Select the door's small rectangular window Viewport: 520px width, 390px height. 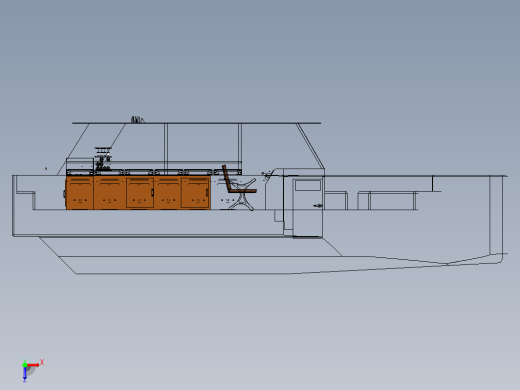308,185
